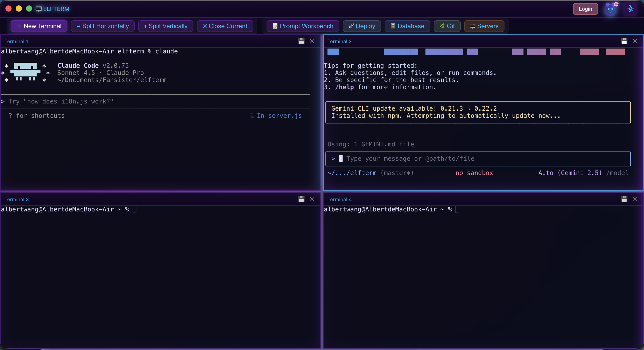644x350 pixels.
Task: Click the mascot avatar in the title bar
Action: [610, 9]
